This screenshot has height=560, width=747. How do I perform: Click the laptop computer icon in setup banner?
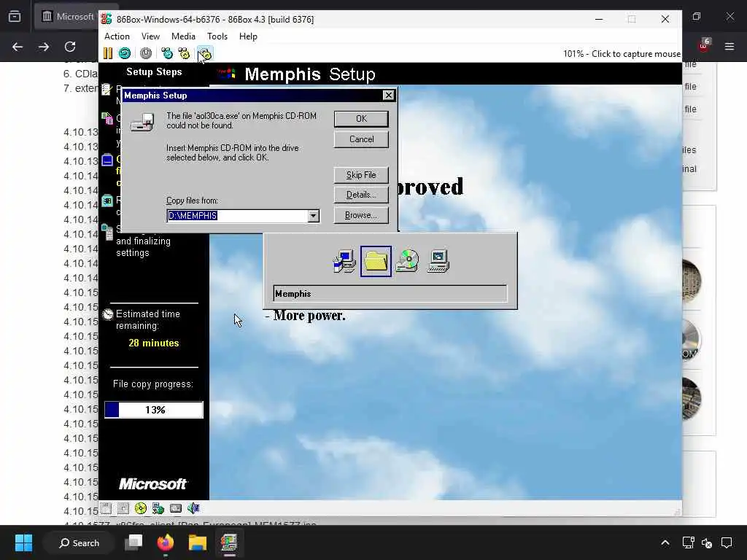[438, 261]
